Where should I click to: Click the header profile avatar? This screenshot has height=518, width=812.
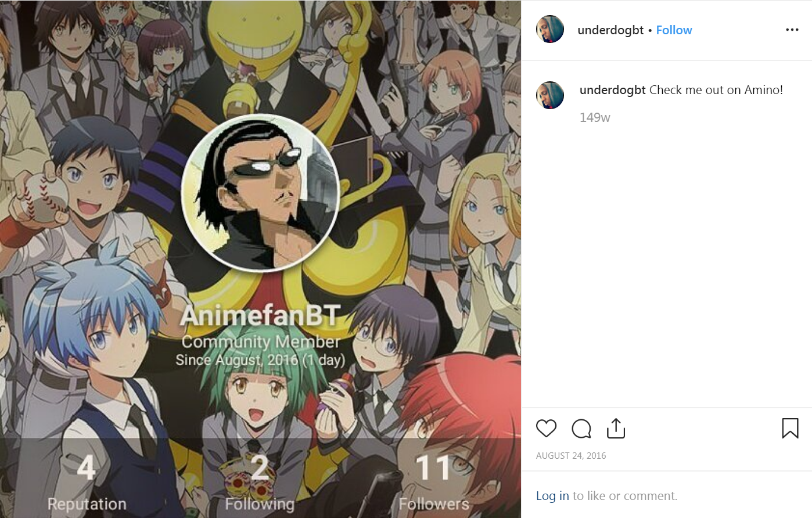click(x=549, y=30)
